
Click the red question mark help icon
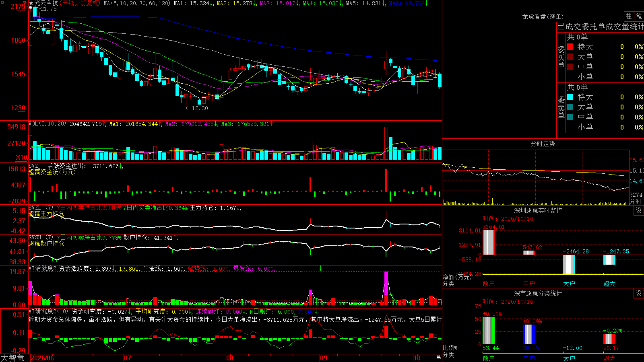pyautogui.click(x=25, y=3)
